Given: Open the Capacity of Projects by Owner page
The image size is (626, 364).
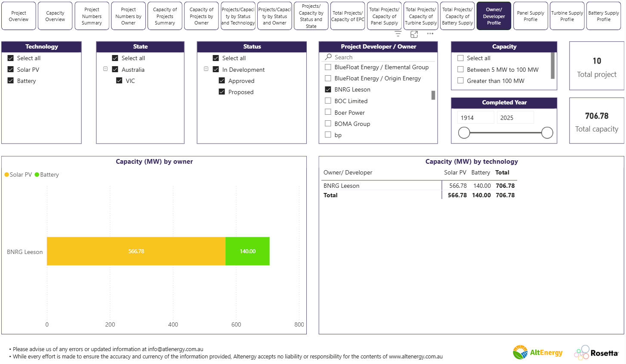Looking at the screenshot, I should (x=201, y=15).
